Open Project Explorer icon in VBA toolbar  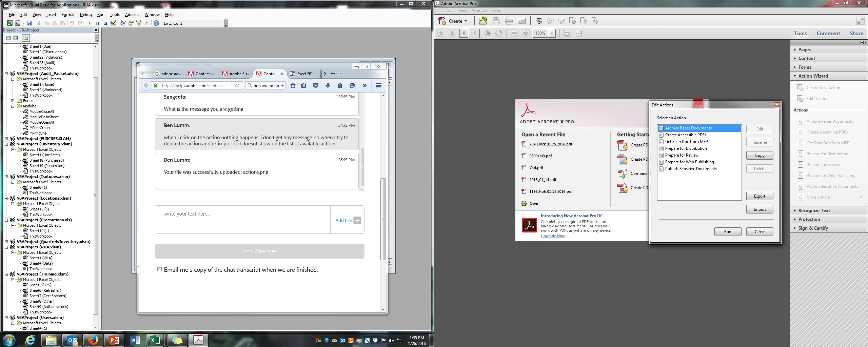click(123, 23)
